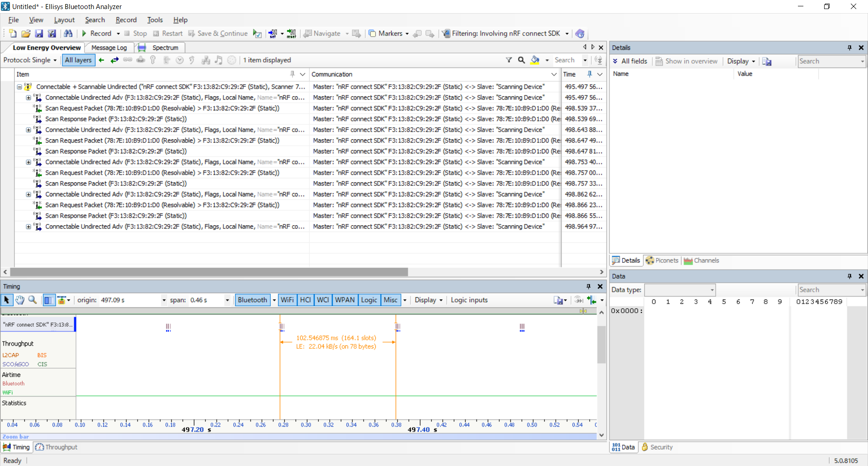
Task: Click the Navigate toolbar button
Action: [x=322, y=33]
